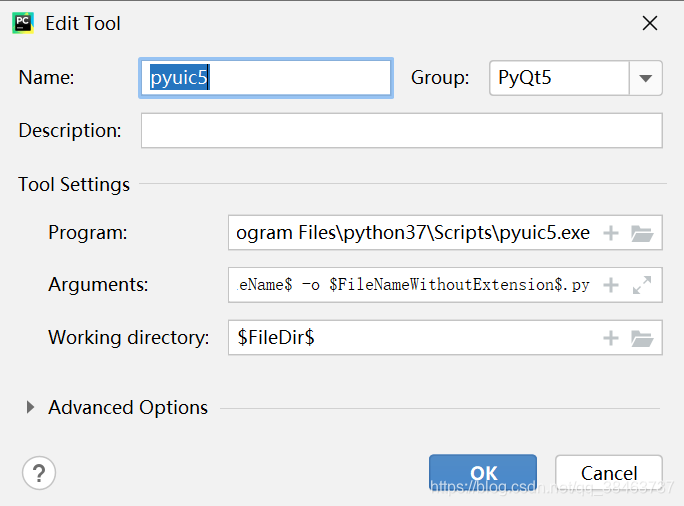The width and height of the screenshot is (684, 506).
Task: Close the Edit Tool dialog
Action: [x=650, y=23]
